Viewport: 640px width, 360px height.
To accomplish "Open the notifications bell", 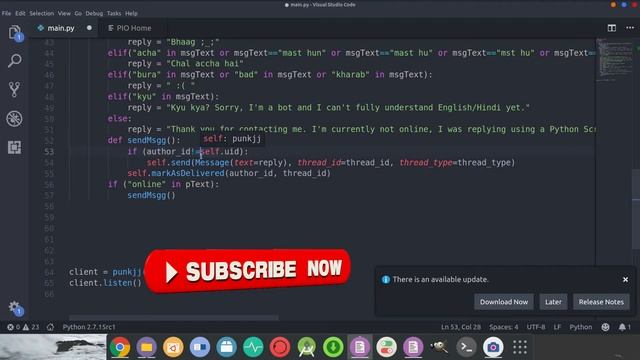I will 624,327.
